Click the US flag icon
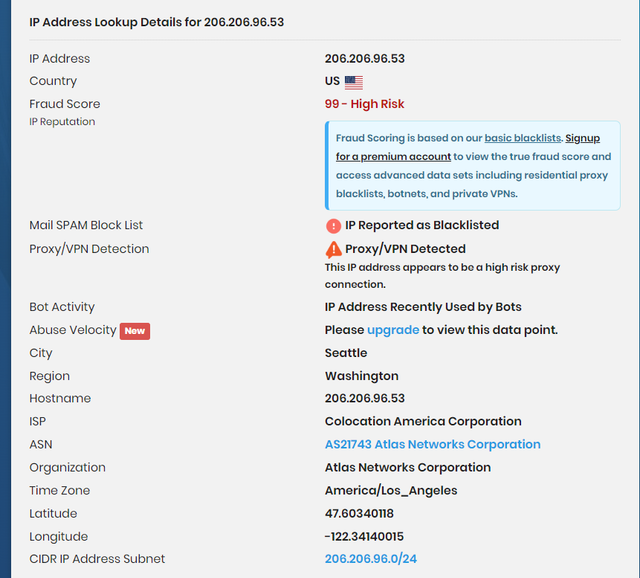The height and width of the screenshot is (578, 640). [x=353, y=82]
